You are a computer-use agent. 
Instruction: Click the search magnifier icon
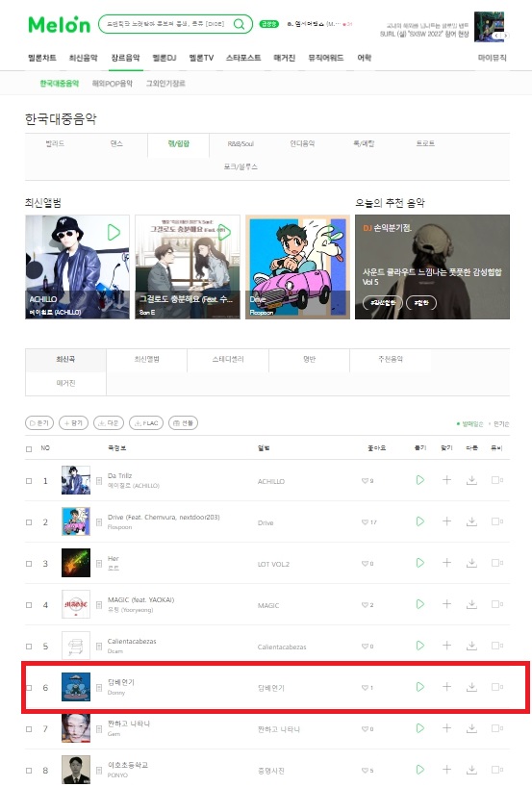tap(240, 24)
